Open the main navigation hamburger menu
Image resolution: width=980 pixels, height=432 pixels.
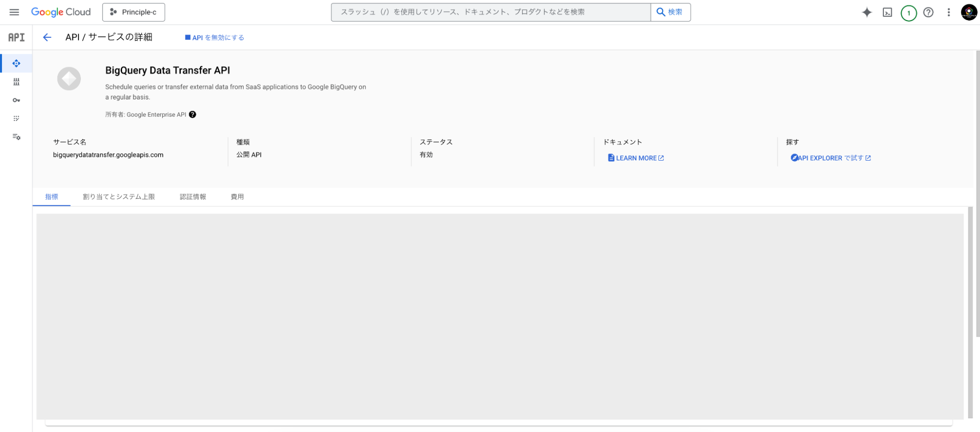click(14, 12)
